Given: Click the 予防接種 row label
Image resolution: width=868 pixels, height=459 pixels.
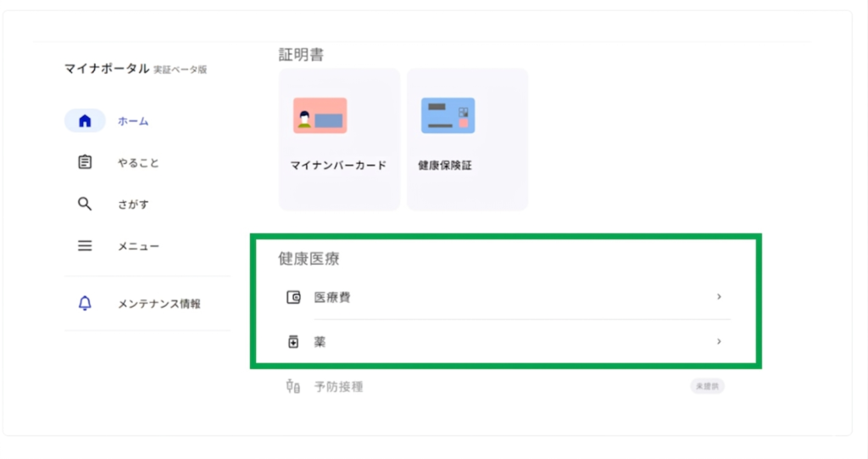Looking at the screenshot, I should [338, 387].
